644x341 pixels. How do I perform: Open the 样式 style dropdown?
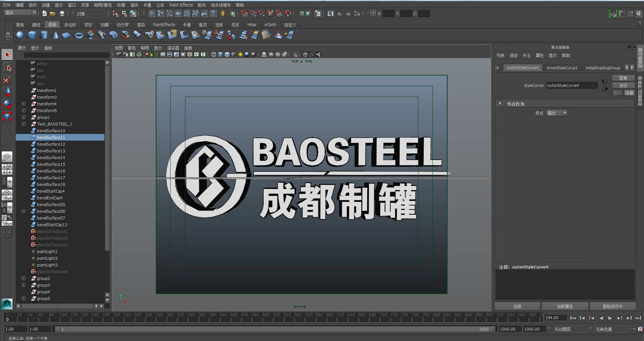[557, 113]
